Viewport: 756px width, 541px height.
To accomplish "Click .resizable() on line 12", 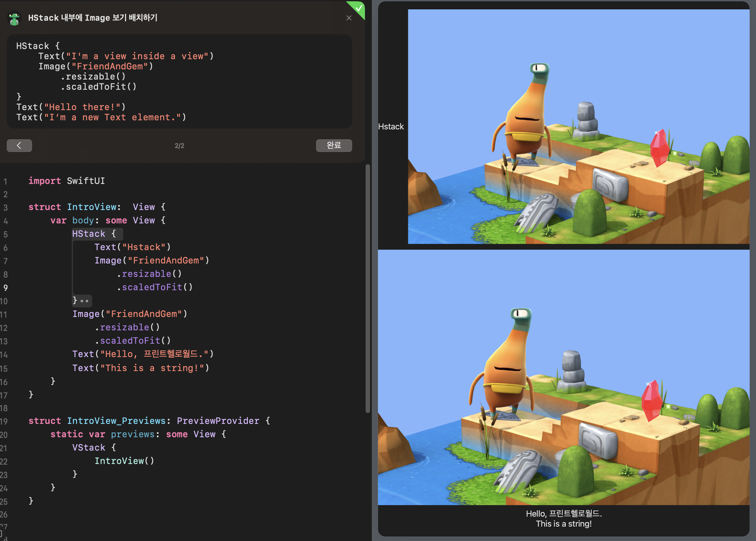I will tap(127, 327).
